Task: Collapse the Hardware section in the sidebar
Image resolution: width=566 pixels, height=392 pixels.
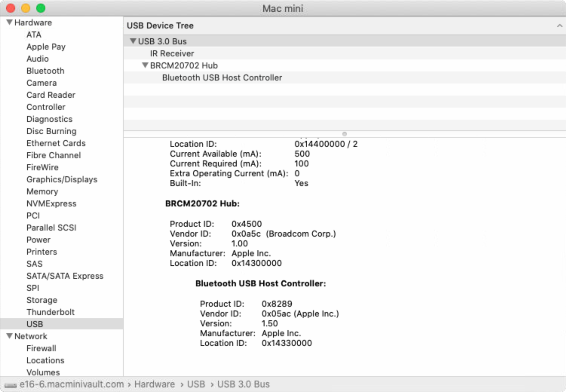Action: click(10, 22)
